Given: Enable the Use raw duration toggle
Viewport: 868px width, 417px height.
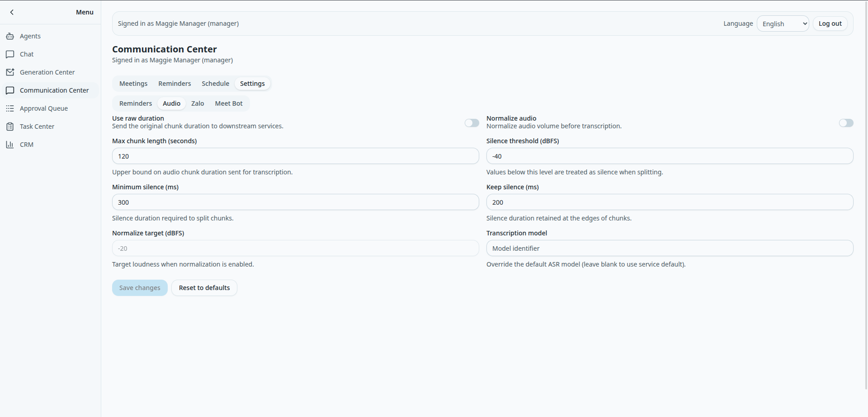Looking at the screenshot, I should (x=472, y=123).
